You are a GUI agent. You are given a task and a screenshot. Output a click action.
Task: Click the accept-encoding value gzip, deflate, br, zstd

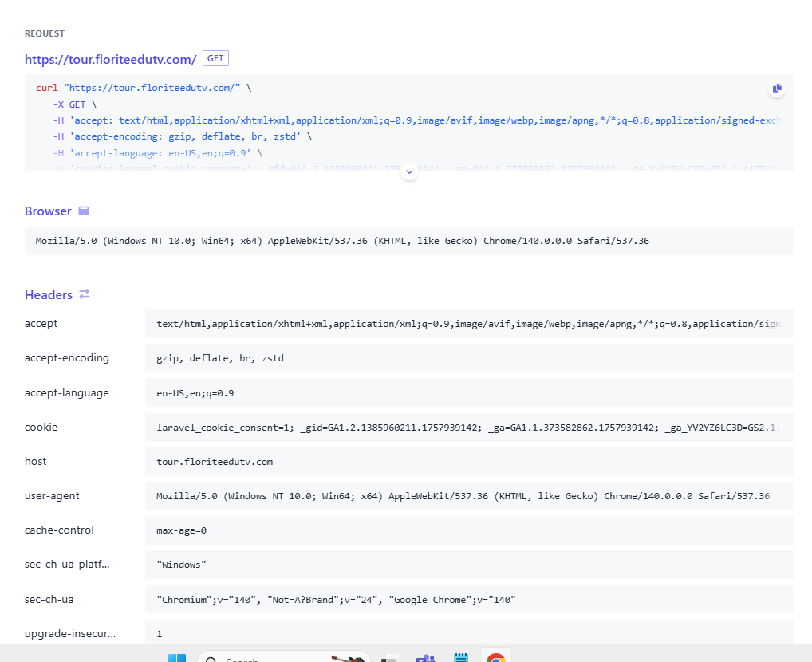220,358
